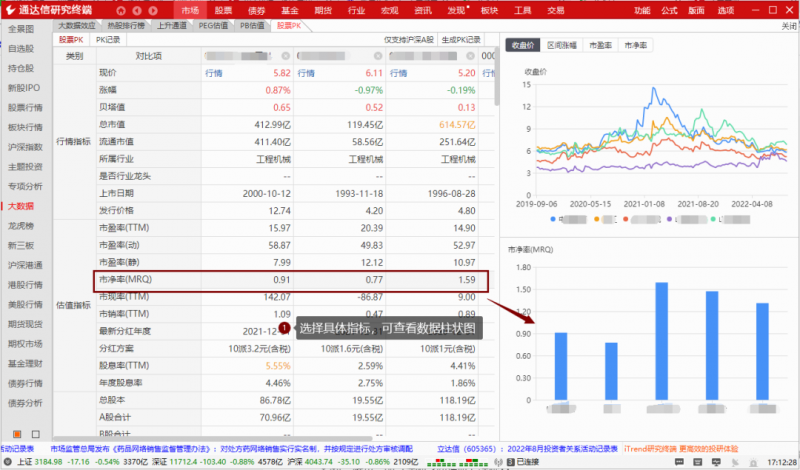The image size is (800, 470).
Task: Click the second status bar tray icon
Action: click(x=698, y=462)
